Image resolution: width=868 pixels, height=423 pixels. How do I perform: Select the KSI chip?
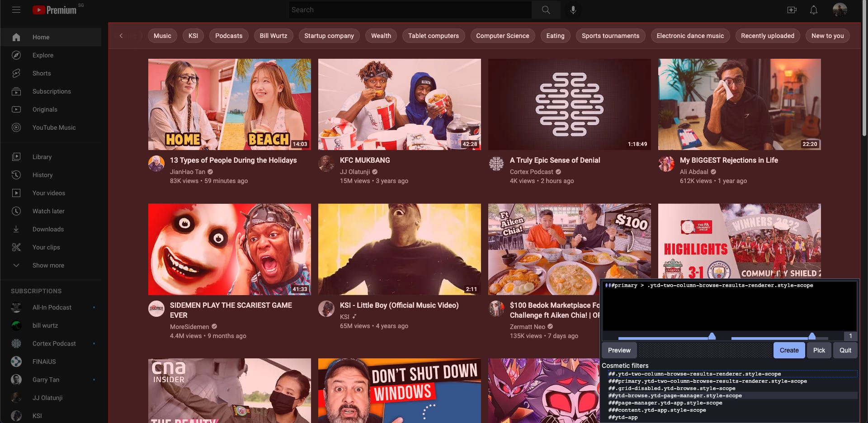[x=193, y=36]
